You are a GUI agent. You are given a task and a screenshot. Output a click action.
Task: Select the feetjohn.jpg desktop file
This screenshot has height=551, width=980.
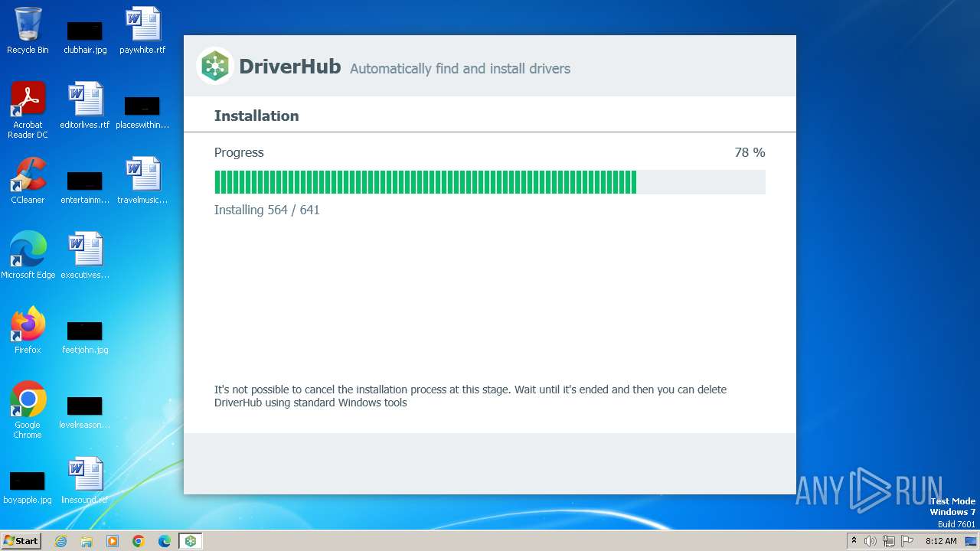tap(85, 337)
